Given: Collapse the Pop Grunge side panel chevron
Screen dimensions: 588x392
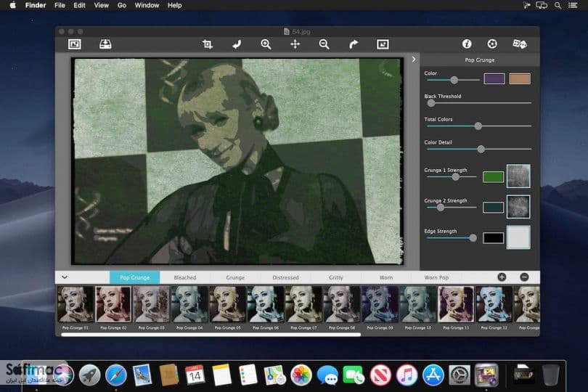Looking at the screenshot, I should point(414,60).
